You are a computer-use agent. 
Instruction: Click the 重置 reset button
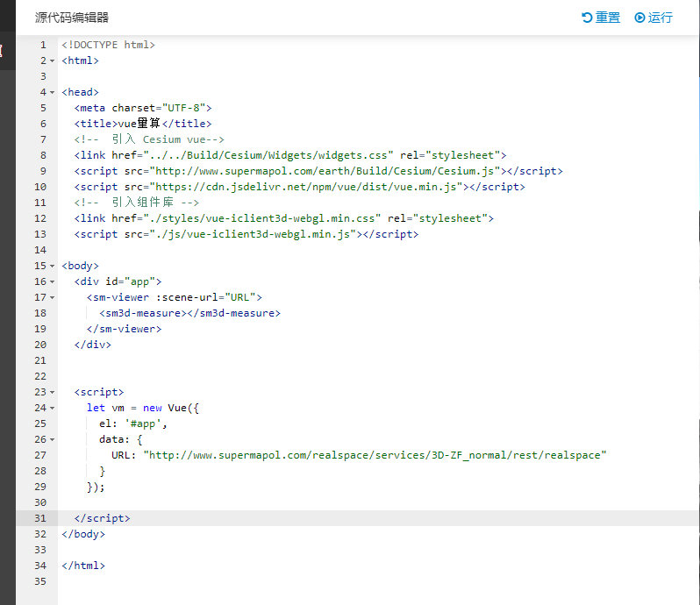[x=601, y=18]
